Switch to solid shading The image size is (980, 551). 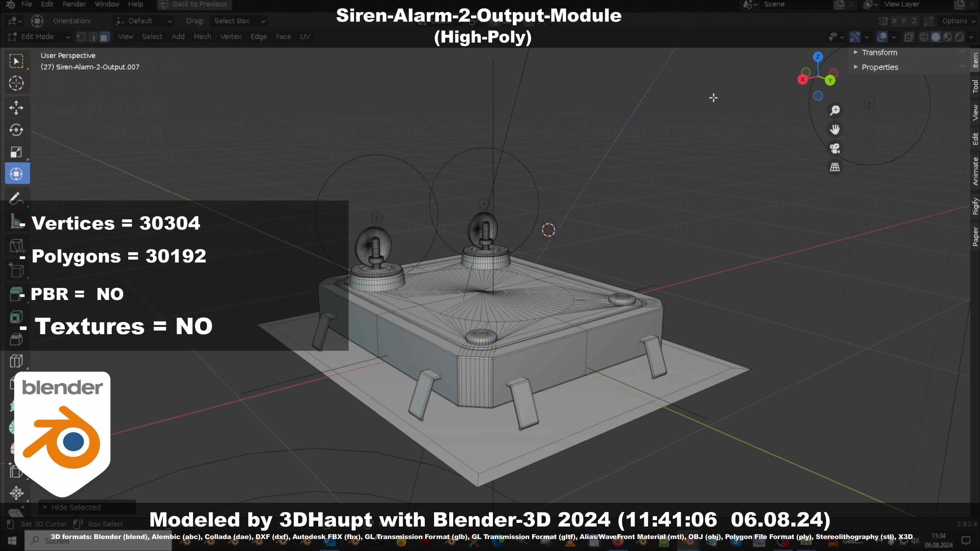click(x=936, y=37)
